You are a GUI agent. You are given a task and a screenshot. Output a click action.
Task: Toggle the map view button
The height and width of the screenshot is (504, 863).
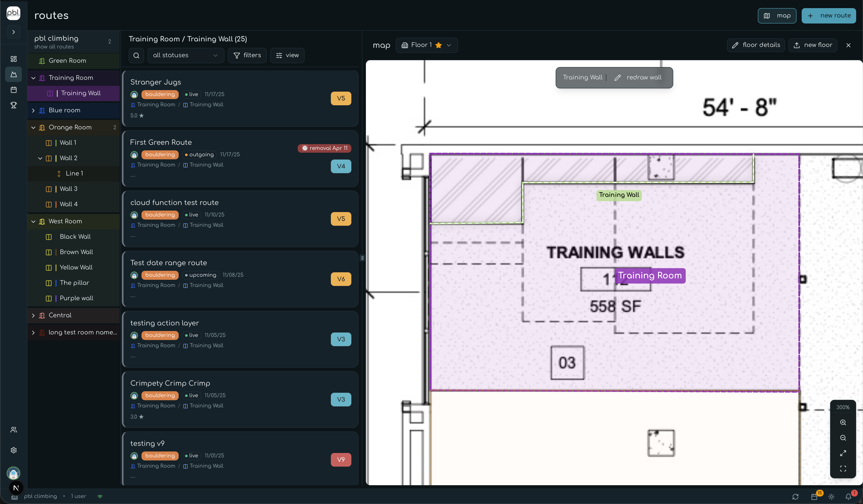pos(777,16)
